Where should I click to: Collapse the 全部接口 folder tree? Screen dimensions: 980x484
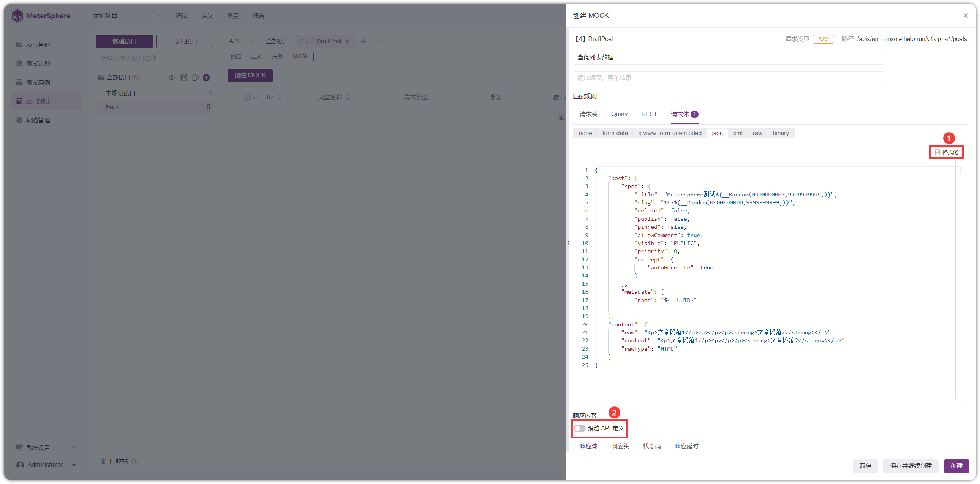tap(101, 78)
